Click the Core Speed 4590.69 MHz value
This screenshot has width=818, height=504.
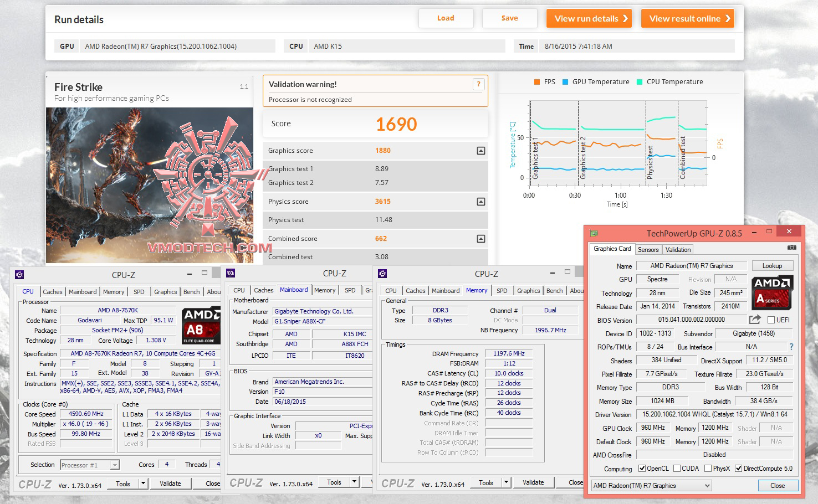click(86, 414)
